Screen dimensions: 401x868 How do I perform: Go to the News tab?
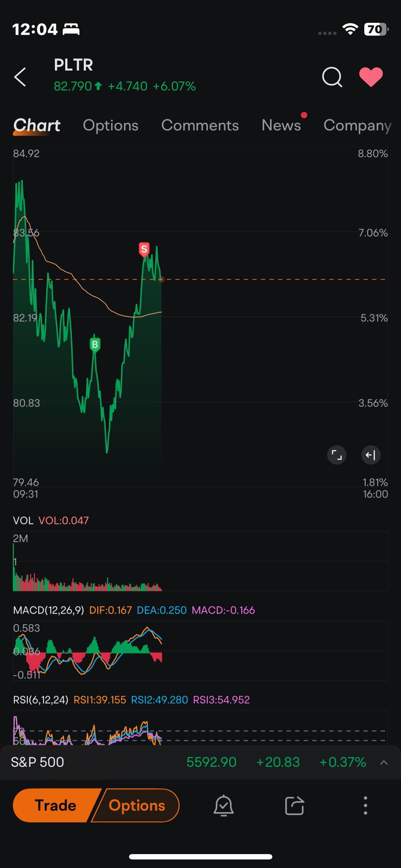[x=281, y=125]
